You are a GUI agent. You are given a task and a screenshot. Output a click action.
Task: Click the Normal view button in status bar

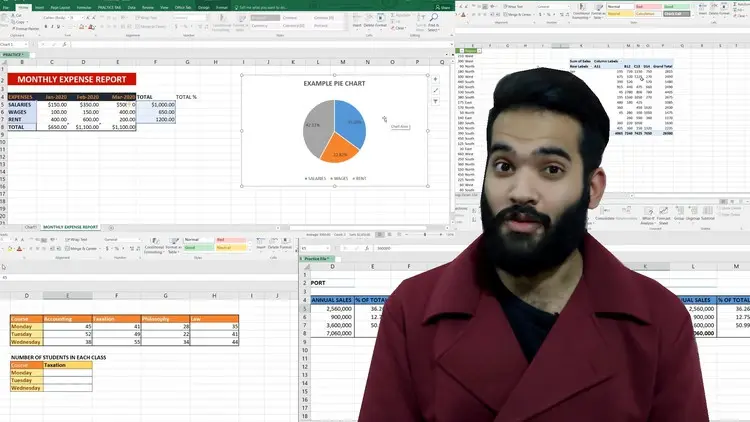[380, 234]
